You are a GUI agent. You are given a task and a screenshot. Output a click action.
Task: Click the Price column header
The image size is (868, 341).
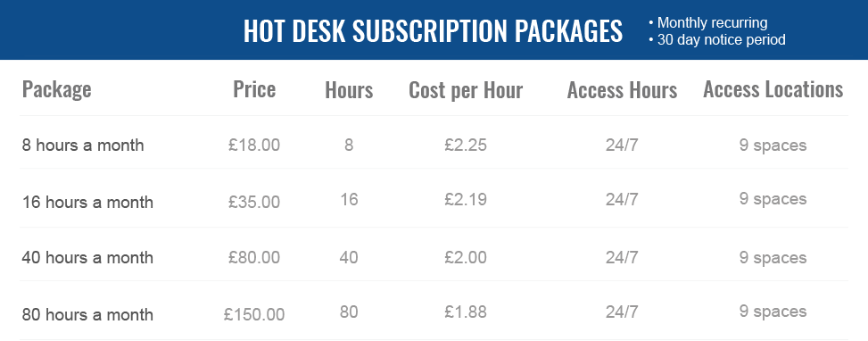254,89
